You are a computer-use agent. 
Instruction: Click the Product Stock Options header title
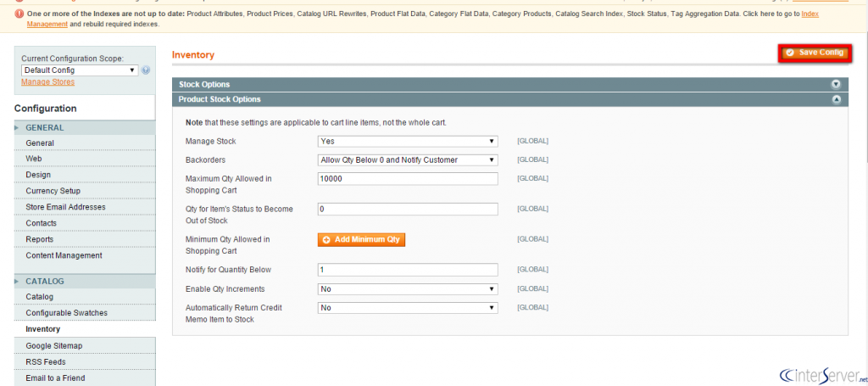220,100
